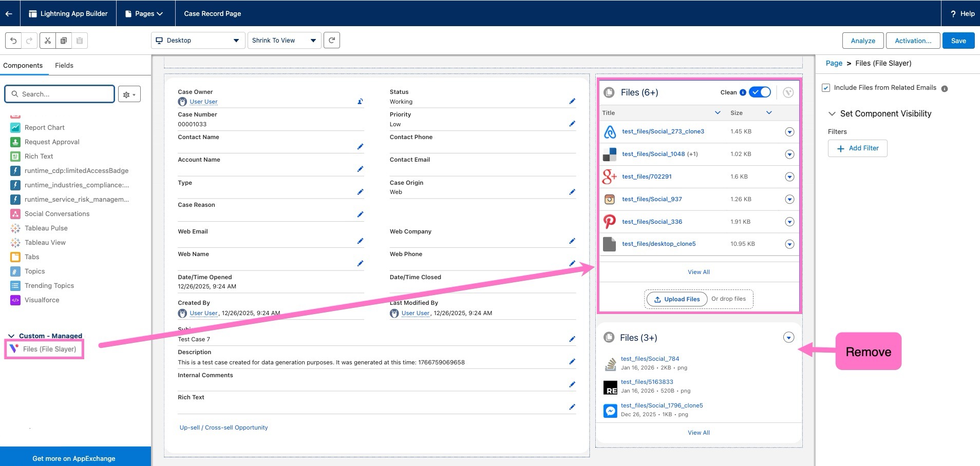The width and height of the screenshot is (980, 466).
Task: Click the Activation... button
Action: coord(913,41)
